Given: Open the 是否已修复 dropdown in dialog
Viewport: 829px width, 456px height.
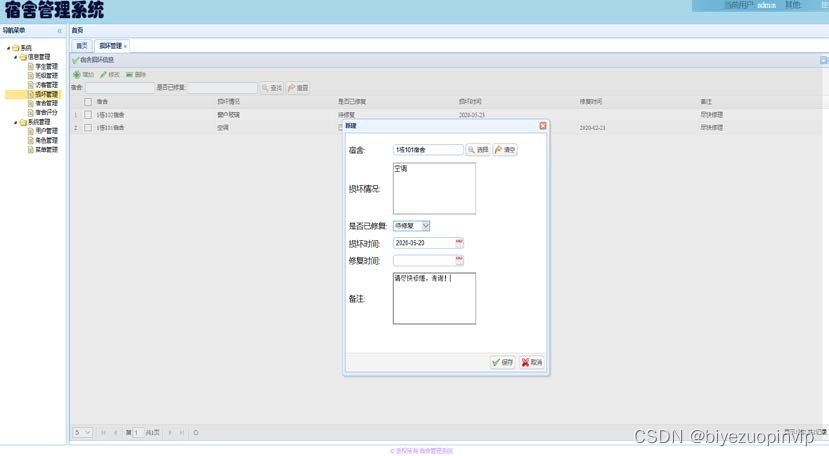Looking at the screenshot, I should pyautogui.click(x=426, y=226).
